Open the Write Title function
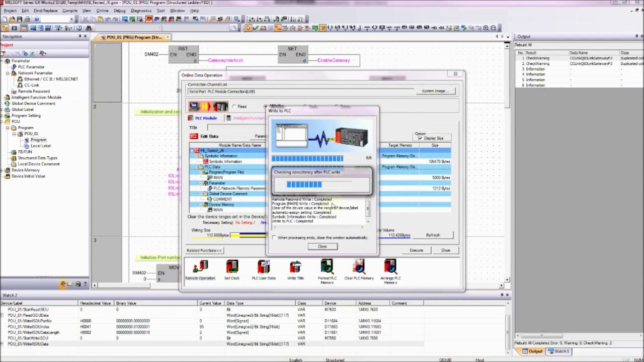The width and height of the screenshot is (644, 362). pos(295,269)
